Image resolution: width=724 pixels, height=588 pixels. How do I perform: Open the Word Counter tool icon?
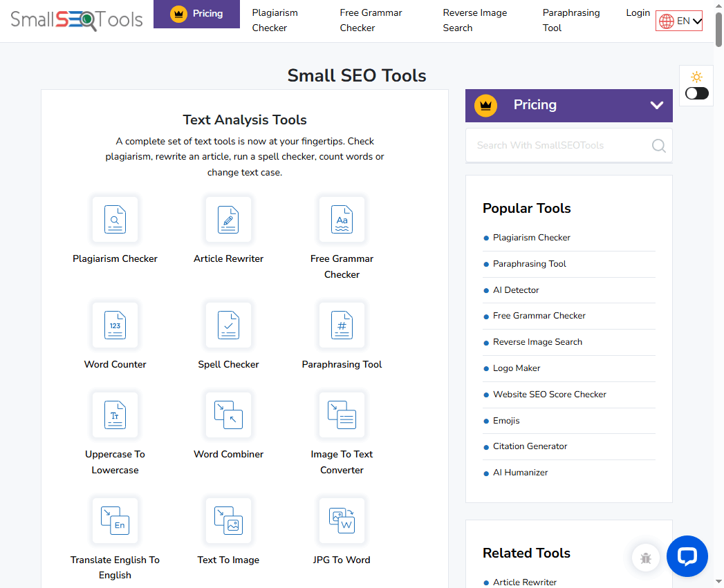click(x=115, y=325)
